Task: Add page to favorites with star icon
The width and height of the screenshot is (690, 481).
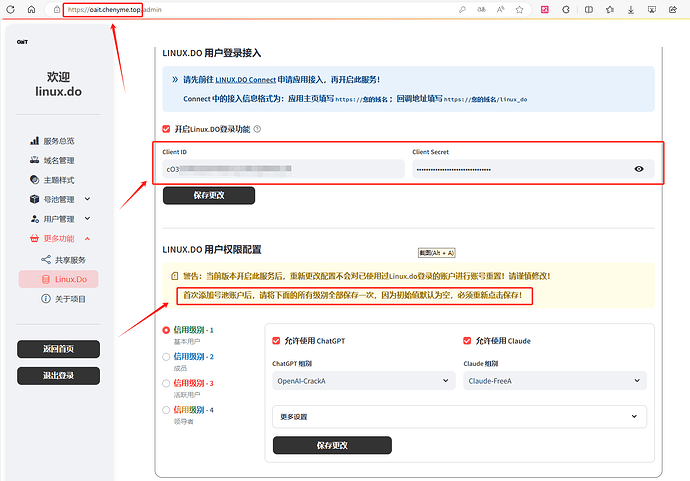Action: (519, 9)
